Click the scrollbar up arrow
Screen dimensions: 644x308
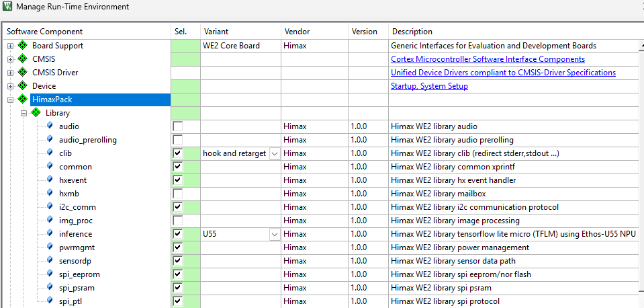[x=640, y=45]
